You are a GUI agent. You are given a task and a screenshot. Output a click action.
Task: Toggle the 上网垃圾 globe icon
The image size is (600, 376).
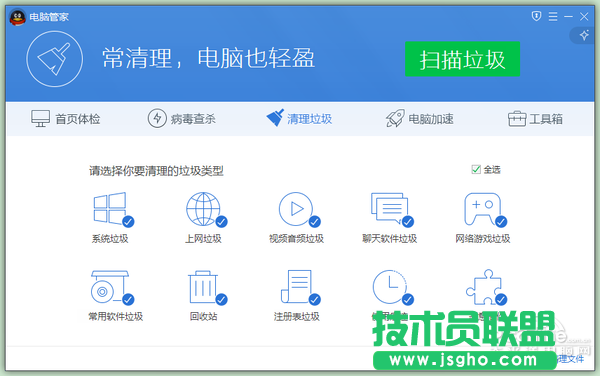(206, 210)
